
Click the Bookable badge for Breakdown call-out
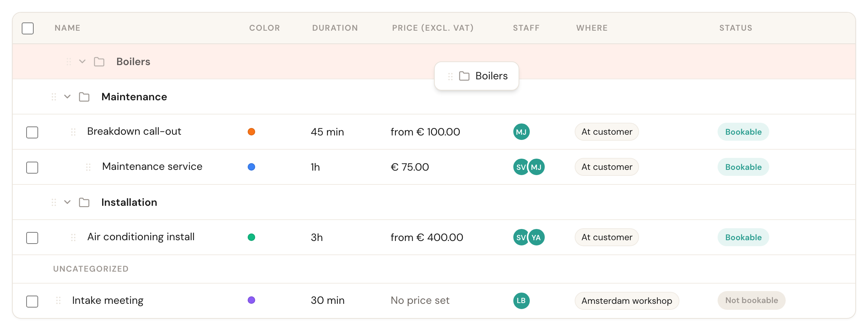click(743, 132)
